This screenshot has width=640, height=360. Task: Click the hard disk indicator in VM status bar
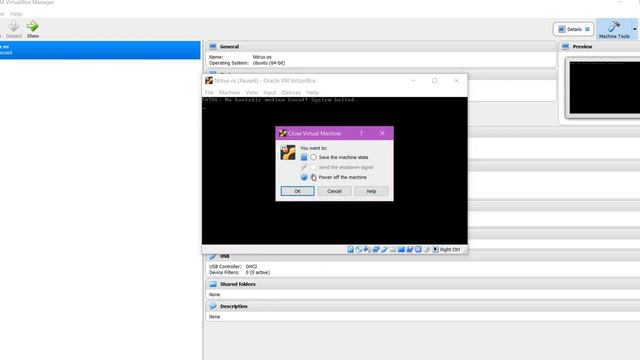[x=350, y=249]
